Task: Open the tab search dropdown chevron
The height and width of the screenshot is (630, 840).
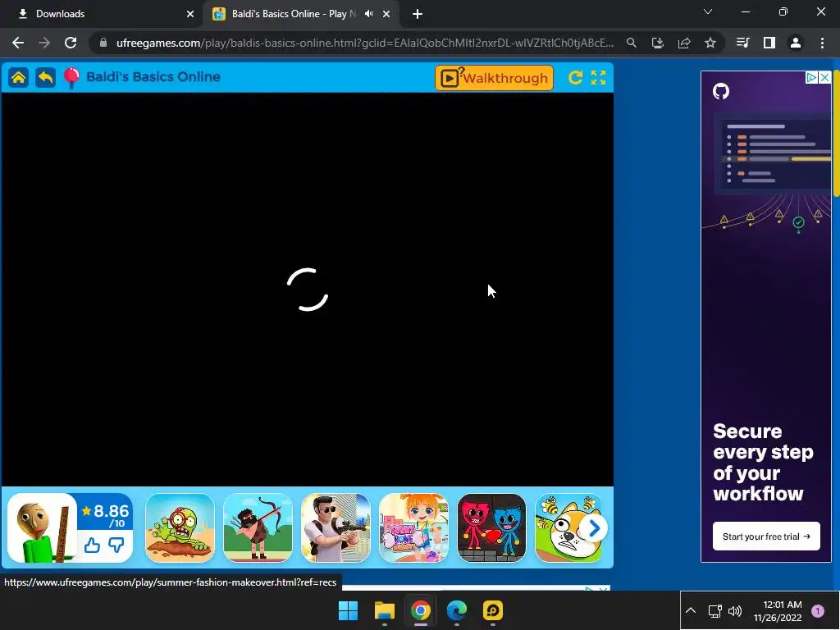Action: 708,11
